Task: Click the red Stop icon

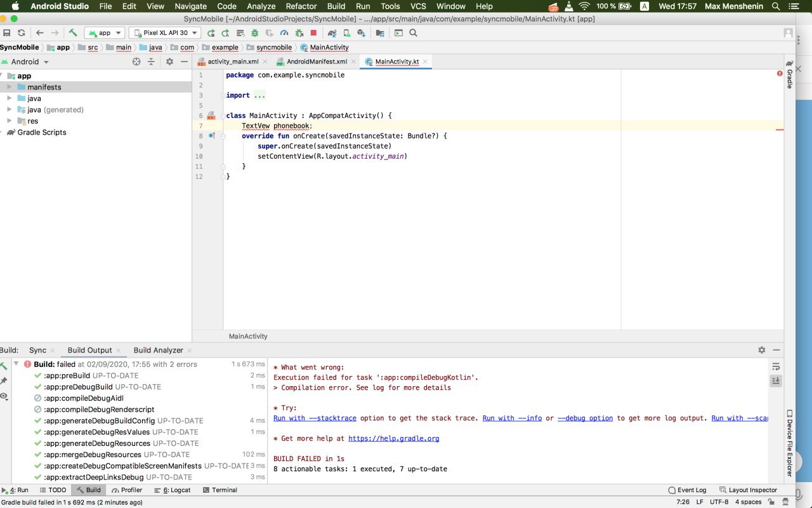Action: click(x=313, y=33)
